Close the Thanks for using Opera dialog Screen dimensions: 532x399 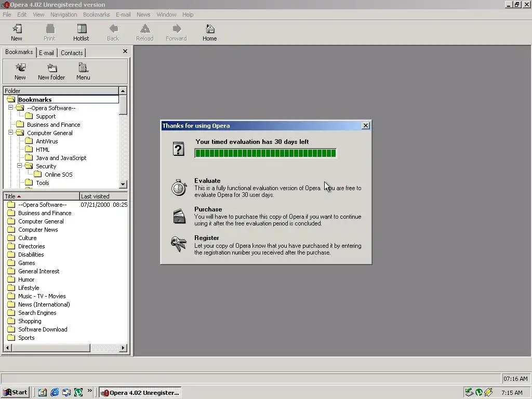(x=366, y=126)
